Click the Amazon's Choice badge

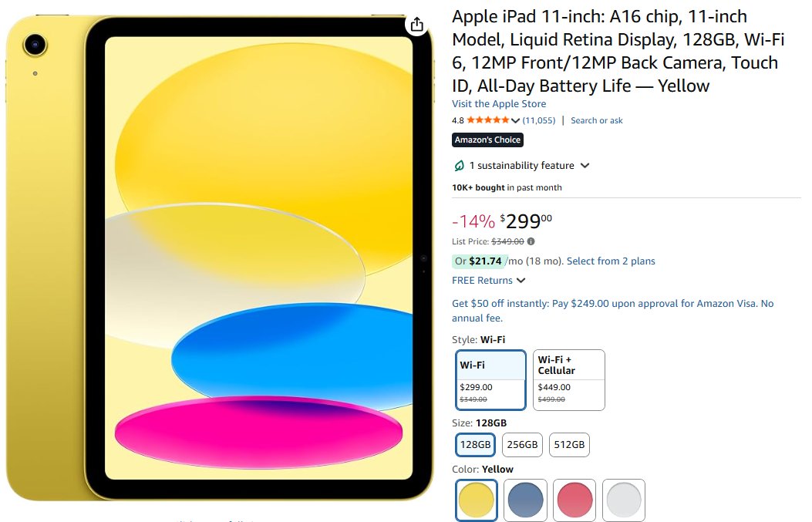[487, 140]
